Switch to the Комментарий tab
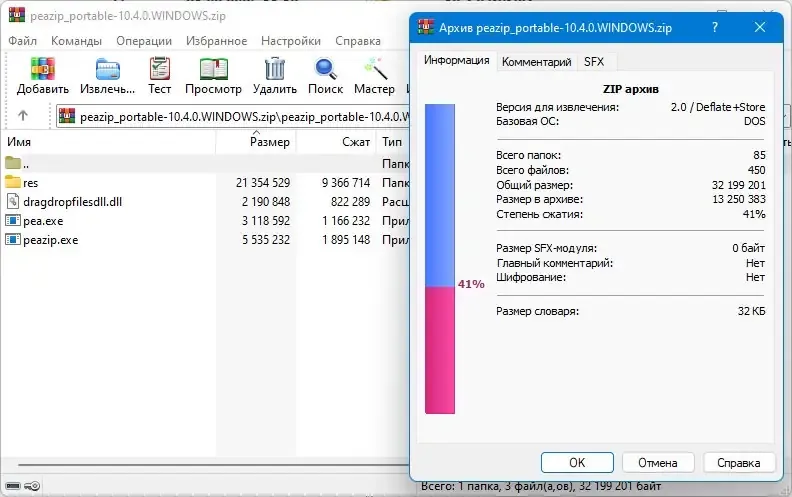792x497 pixels. pos(536,62)
